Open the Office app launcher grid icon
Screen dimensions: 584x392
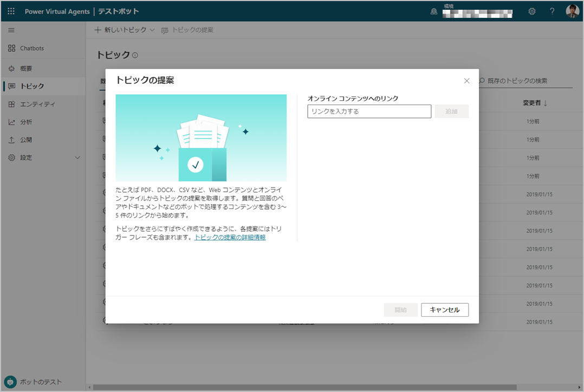10,10
